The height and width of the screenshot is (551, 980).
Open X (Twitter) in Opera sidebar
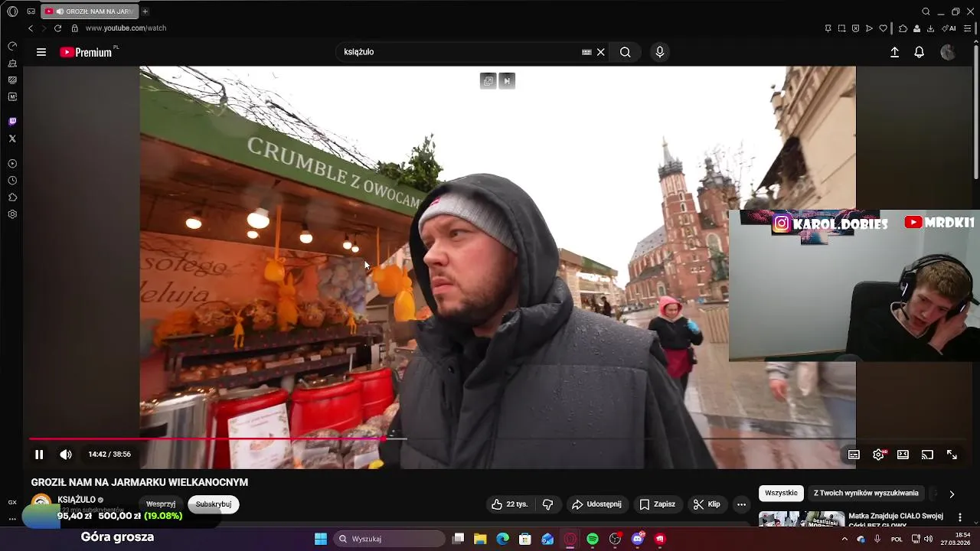point(12,139)
